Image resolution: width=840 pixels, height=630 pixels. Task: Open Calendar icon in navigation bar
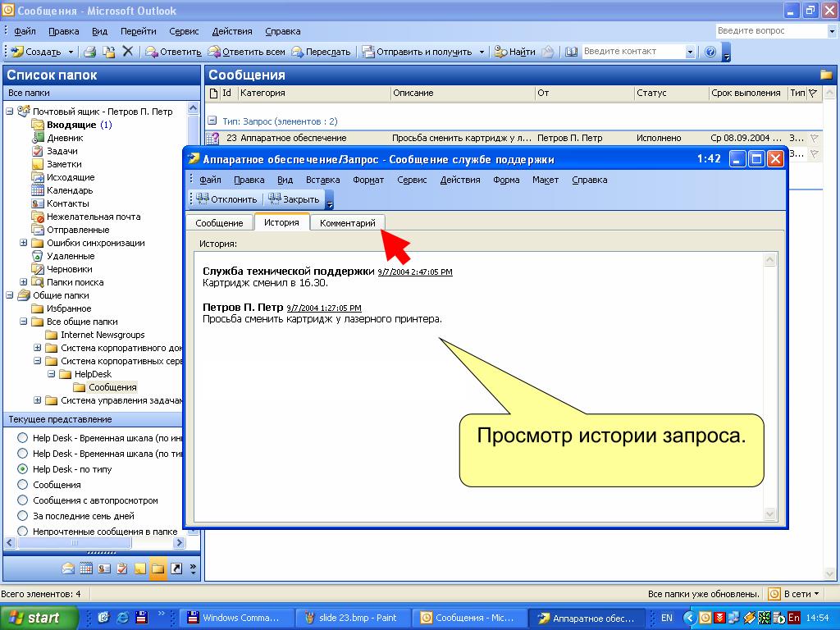click(85, 568)
